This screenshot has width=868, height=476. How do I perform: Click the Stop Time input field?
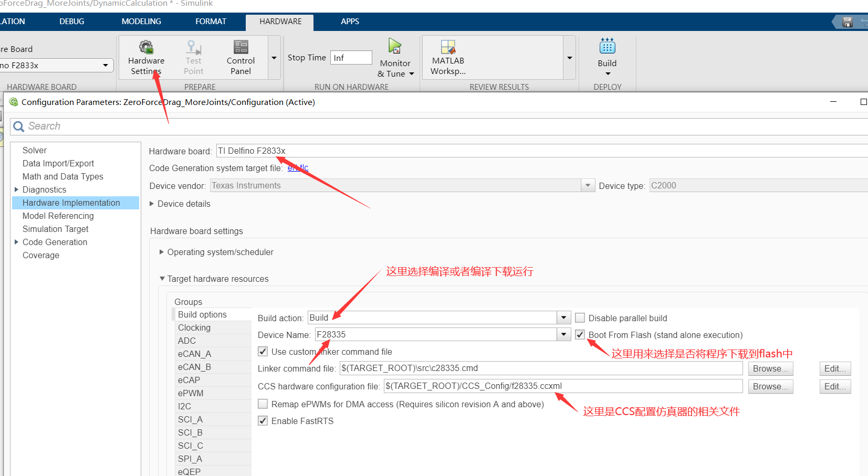click(x=351, y=57)
